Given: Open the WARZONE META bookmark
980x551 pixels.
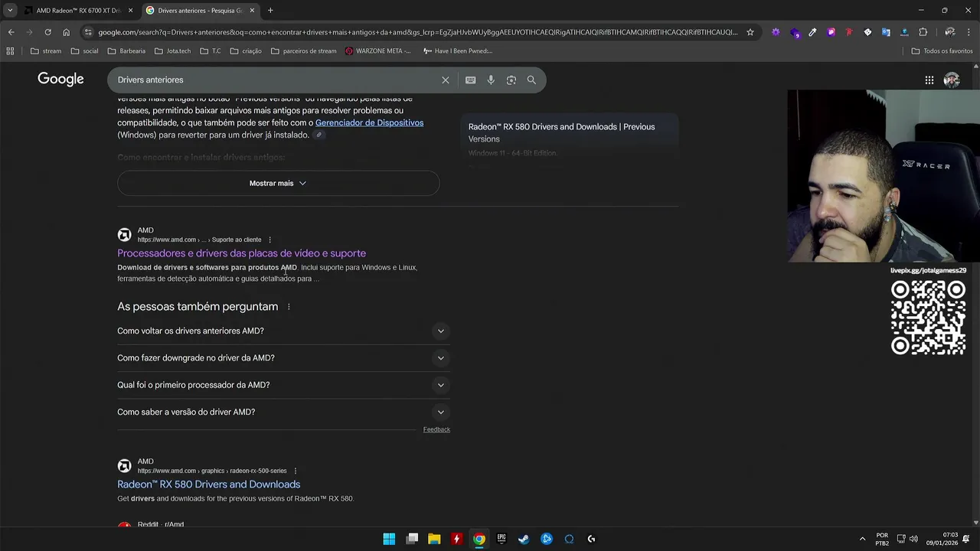Looking at the screenshot, I should [x=378, y=51].
